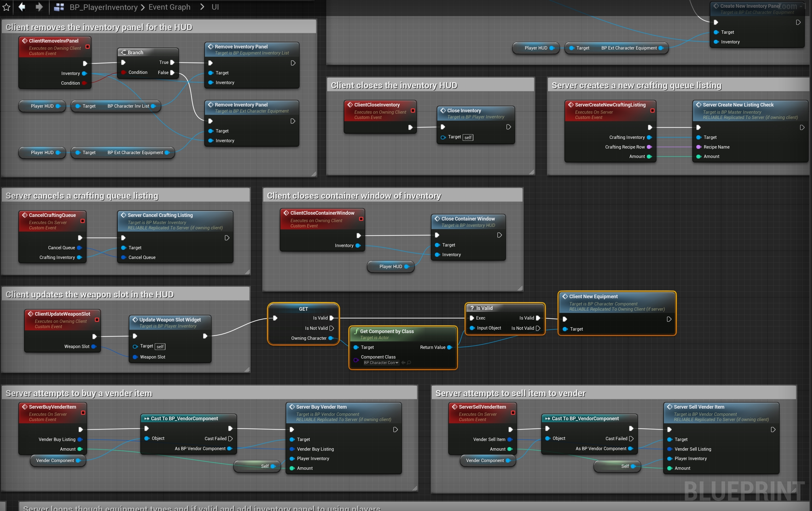Click the ClientRemoveInvPanel delegate red square pin
This screenshot has height=511, width=812.
(x=87, y=46)
